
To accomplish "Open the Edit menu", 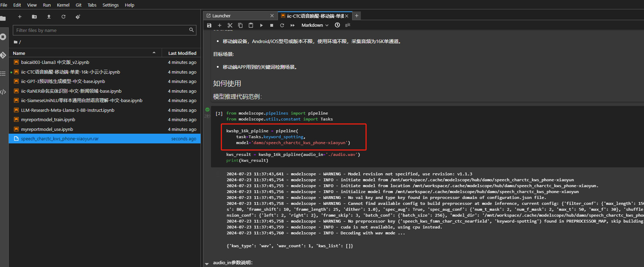I will coord(17,5).
